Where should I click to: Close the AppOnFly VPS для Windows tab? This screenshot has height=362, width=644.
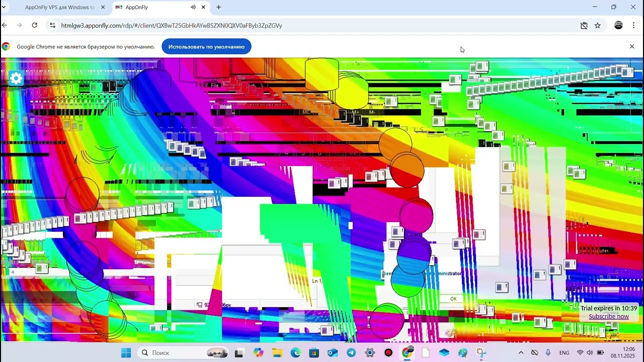(103, 8)
